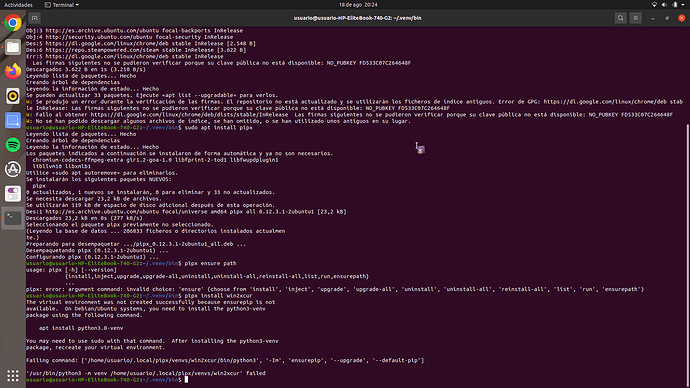Image resolution: width=690 pixels, height=388 pixels.
Task: Show the applications grid
Action: click(13, 375)
